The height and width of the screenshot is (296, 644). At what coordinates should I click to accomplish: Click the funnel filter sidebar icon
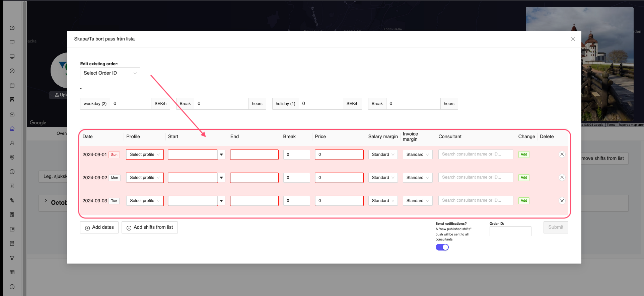tap(12, 258)
